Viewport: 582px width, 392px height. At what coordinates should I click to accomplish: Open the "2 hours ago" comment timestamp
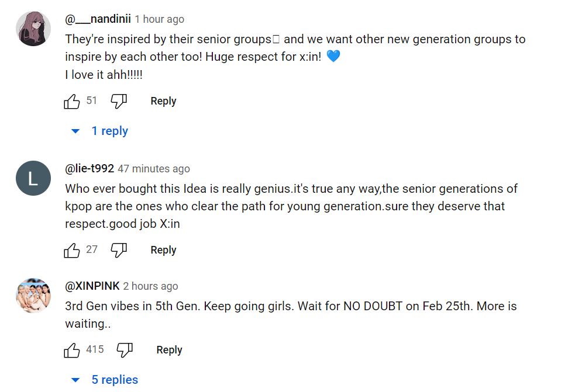tap(150, 286)
